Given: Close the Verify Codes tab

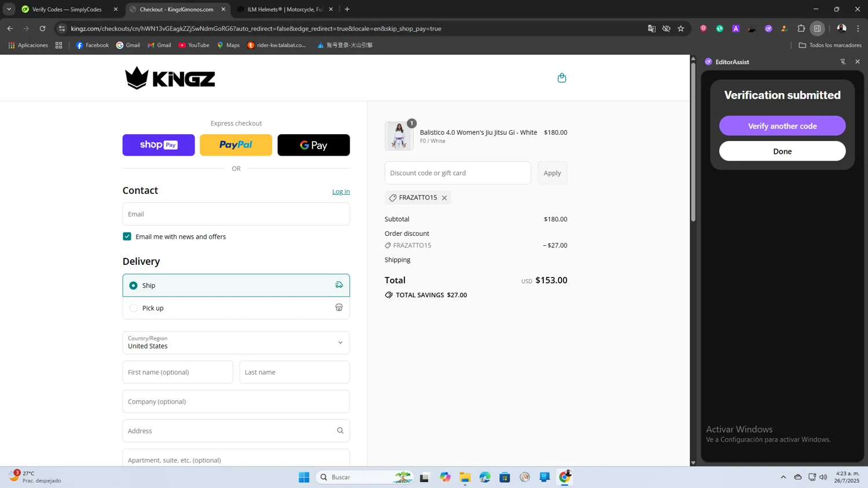Looking at the screenshot, I should [x=116, y=9].
